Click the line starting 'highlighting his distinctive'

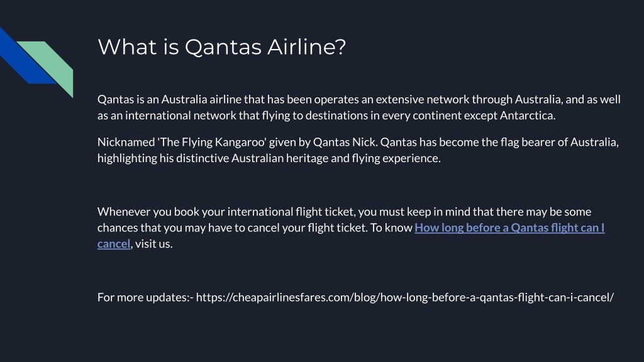pos(269,158)
